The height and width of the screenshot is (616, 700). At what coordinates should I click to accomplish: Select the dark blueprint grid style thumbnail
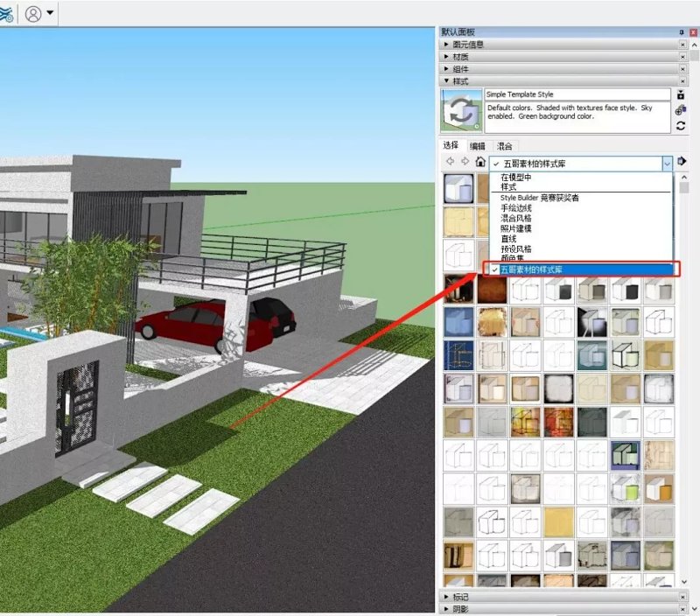click(458, 355)
